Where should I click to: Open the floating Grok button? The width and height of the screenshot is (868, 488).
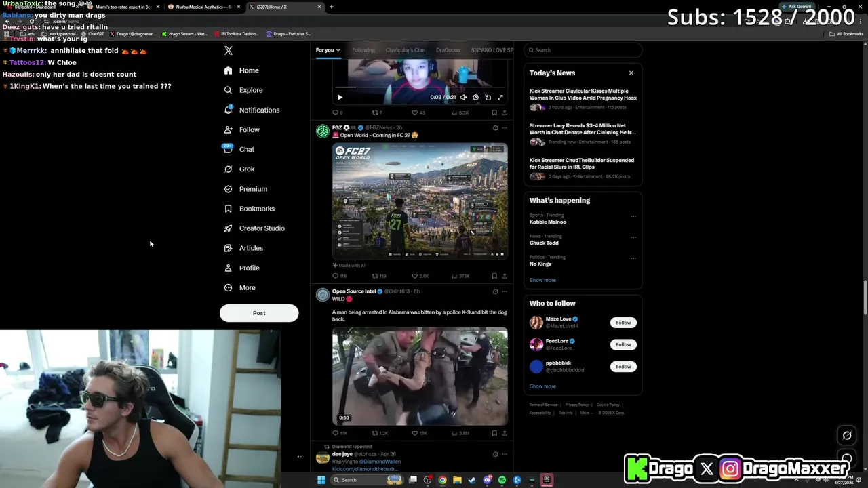click(x=846, y=436)
